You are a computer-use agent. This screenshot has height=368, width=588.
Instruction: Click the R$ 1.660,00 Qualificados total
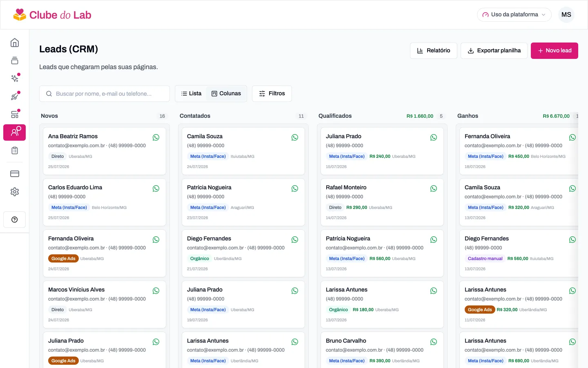420,116
